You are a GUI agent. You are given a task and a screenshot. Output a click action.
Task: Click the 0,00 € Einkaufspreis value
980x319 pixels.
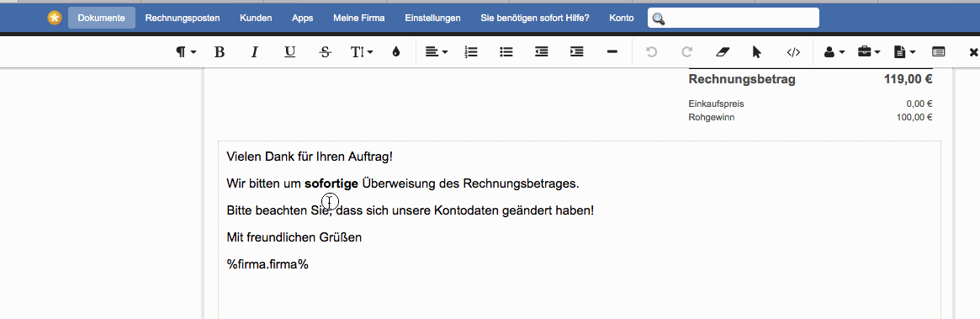[x=919, y=104]
